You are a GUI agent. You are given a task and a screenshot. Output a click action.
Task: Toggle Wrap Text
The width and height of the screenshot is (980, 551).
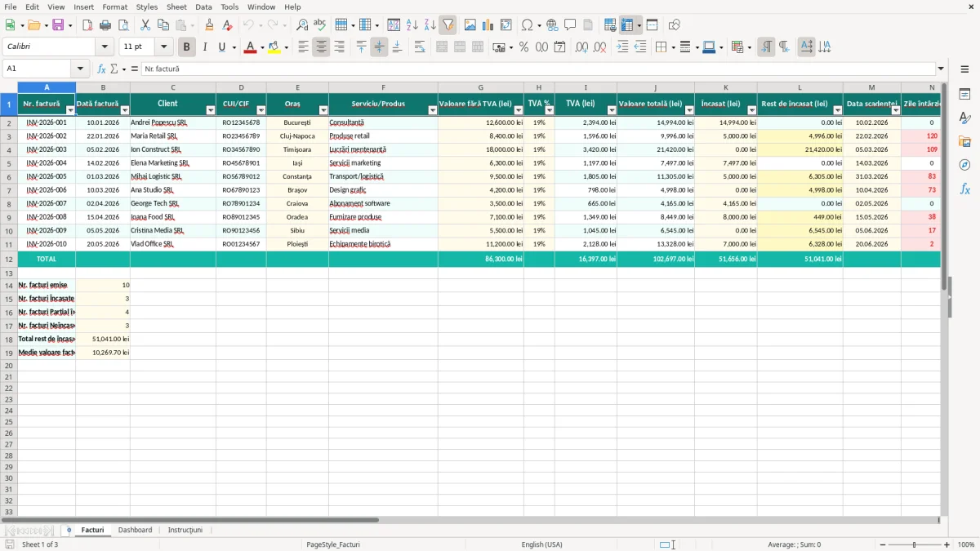[420, 47]
